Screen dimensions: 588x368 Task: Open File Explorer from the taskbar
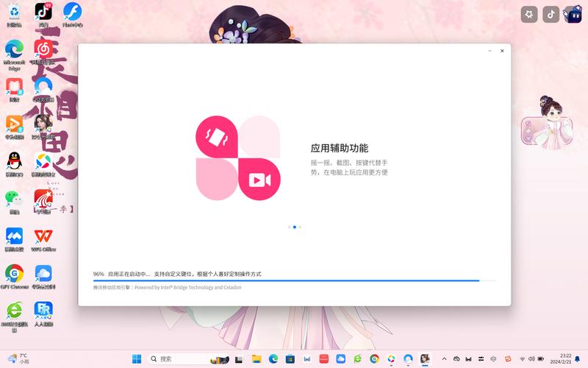[x=257, y=359]
